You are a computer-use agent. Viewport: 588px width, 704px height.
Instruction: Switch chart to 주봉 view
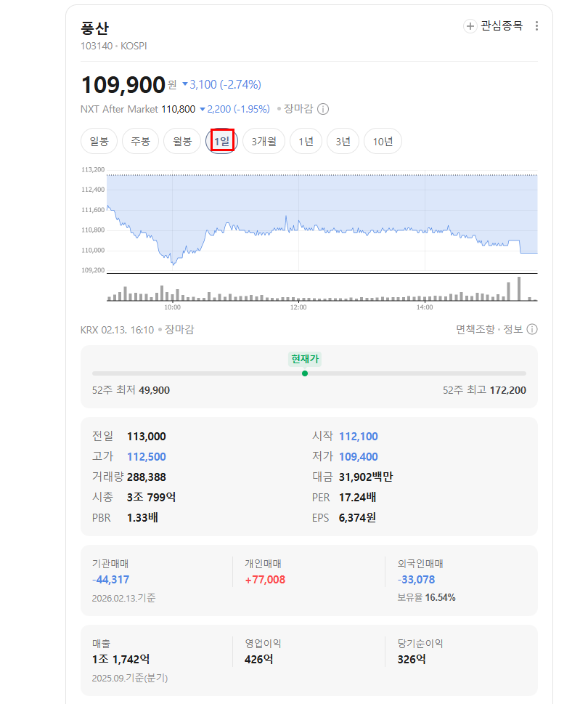coord(140,142)
